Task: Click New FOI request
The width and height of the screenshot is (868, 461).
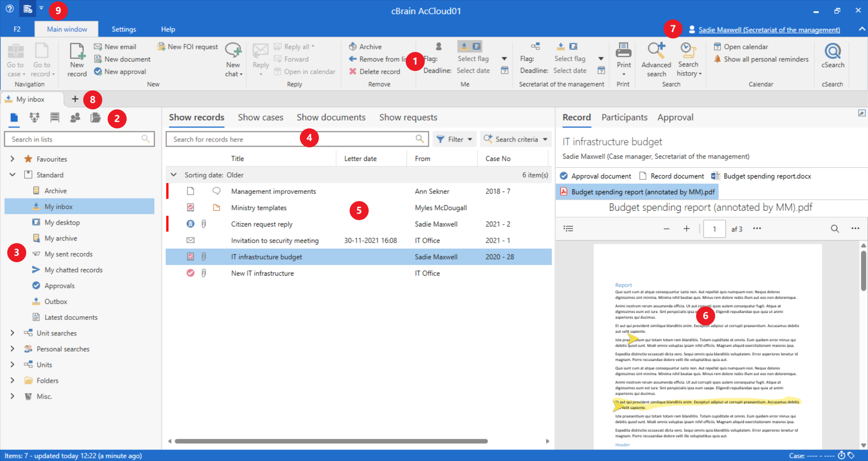Action: (x=188, y=47)
